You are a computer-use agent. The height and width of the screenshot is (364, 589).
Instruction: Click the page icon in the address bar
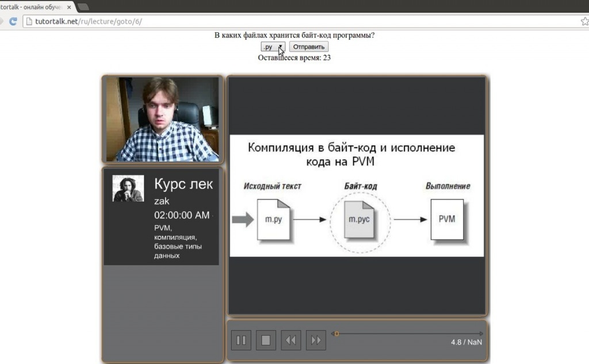point(29,20)
